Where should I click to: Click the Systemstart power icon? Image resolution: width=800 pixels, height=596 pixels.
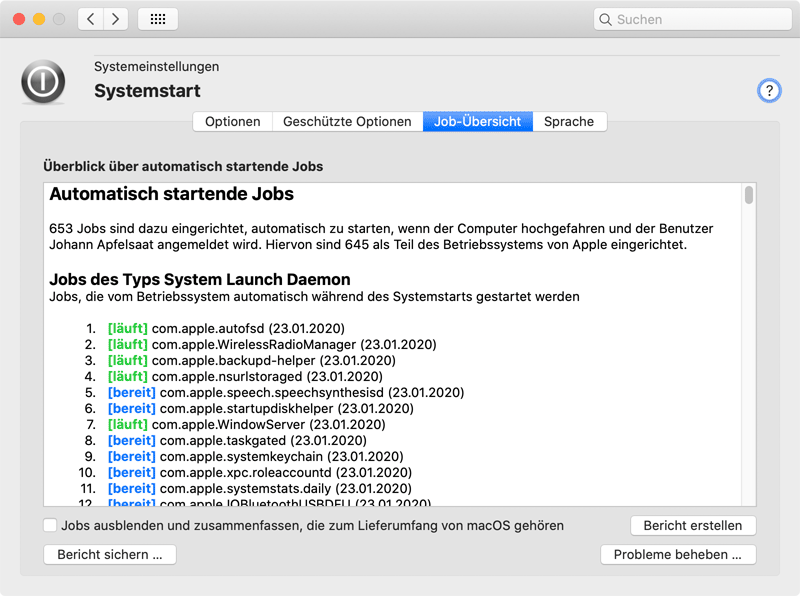[x=43, y=82]
